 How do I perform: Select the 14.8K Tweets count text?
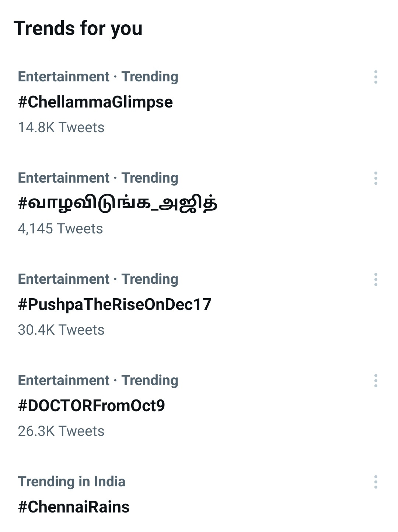click(x=62, y=127)
